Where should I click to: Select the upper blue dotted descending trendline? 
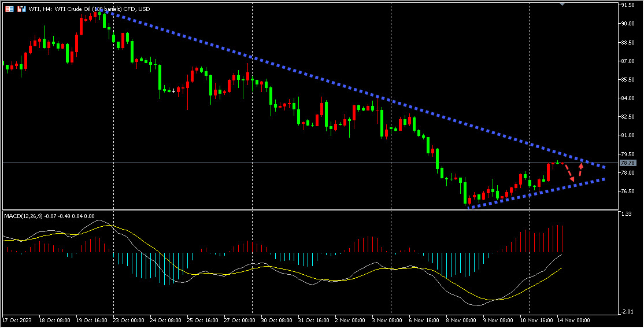353,88
